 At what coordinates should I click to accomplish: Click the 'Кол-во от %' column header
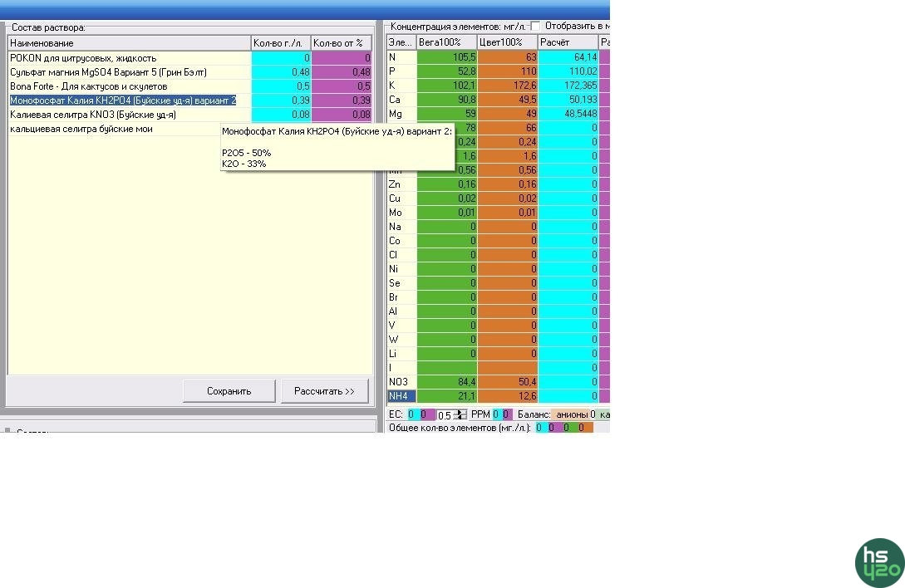[342, 42]
